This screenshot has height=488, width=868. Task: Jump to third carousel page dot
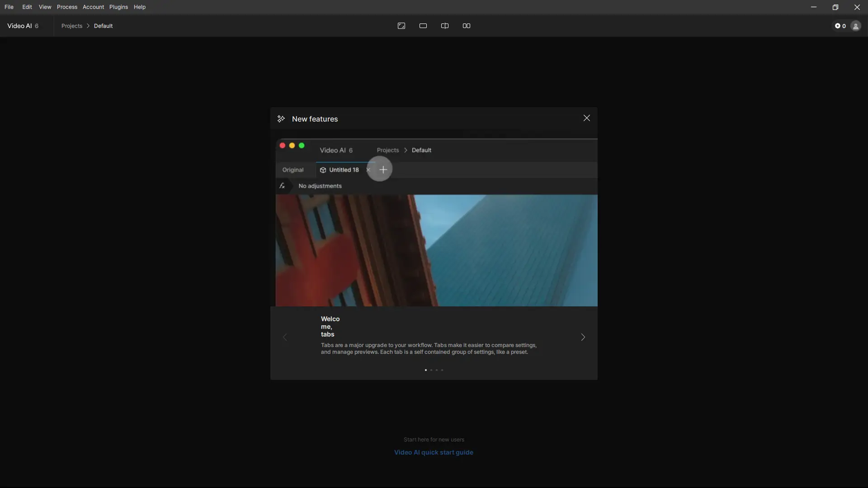437,370
